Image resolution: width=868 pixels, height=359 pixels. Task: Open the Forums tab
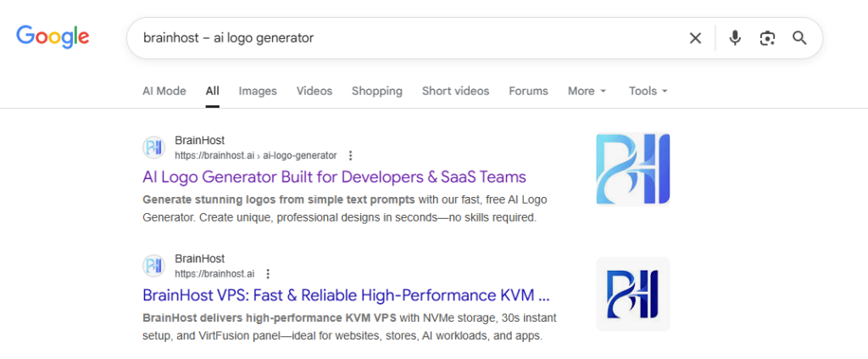[528, 91]
